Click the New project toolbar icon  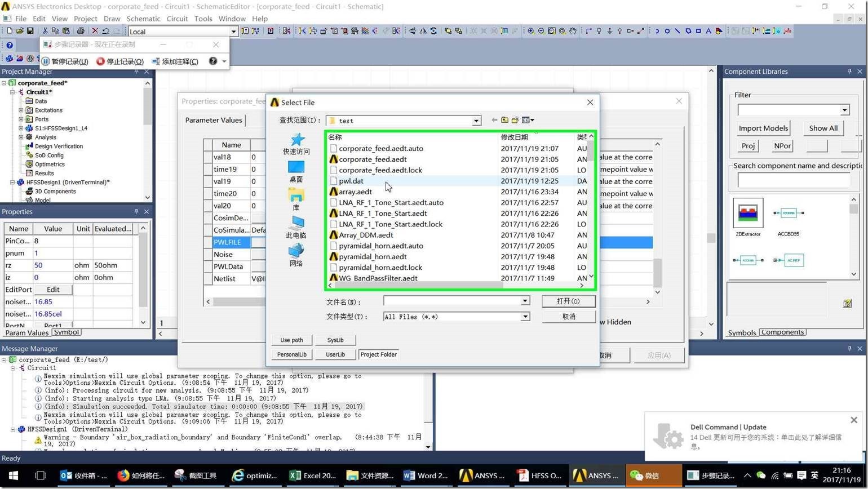9,31
